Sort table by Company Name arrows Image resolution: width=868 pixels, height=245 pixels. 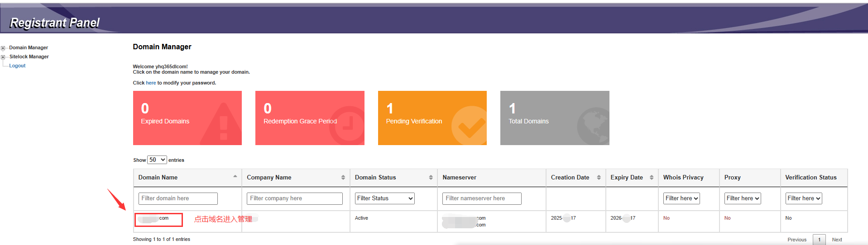click(343, 178)
